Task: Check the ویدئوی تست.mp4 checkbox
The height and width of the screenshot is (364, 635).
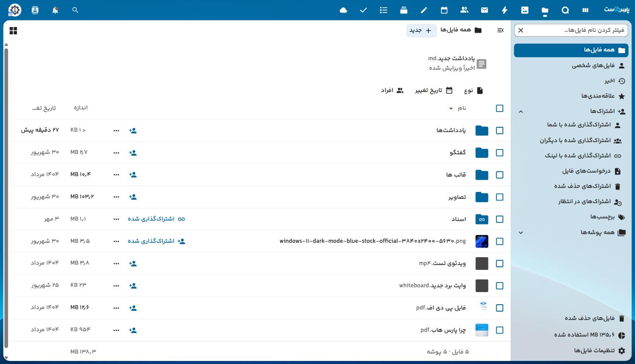Action: [500, 263]
